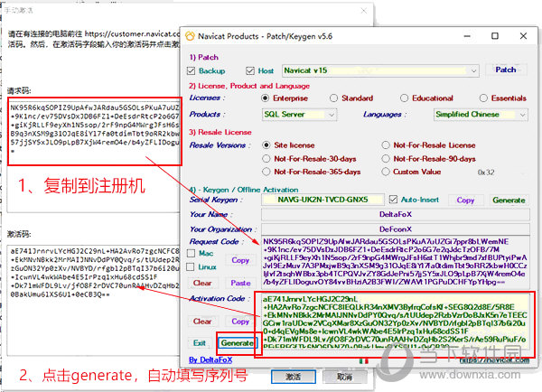Select Not-For-Resale-365-days radio button
This screenshot has height=392, width=542.
tap(266, 172)
